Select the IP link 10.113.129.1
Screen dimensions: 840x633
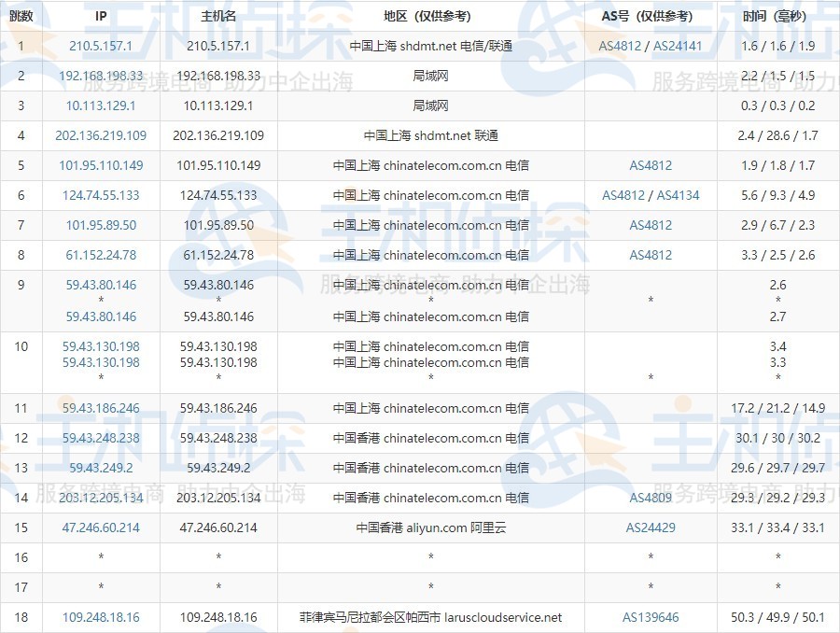click(x=101, y=105)
